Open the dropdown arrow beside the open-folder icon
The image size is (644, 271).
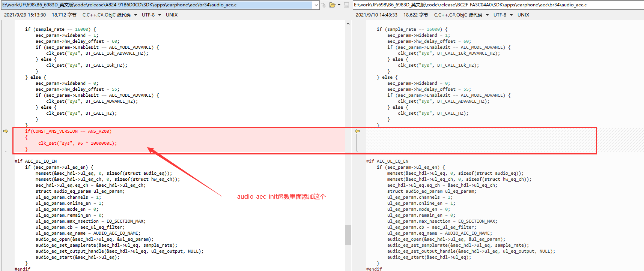pos(339,5)
